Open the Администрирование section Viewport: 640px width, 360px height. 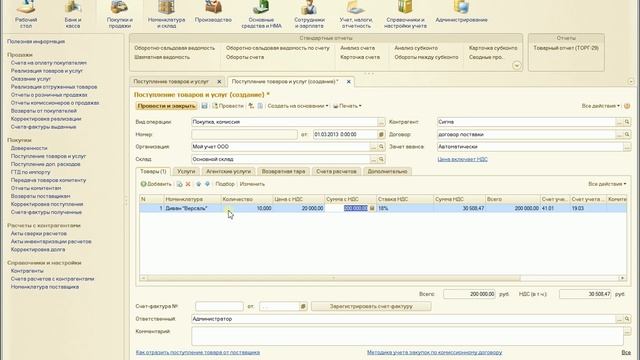click(461, 12)
